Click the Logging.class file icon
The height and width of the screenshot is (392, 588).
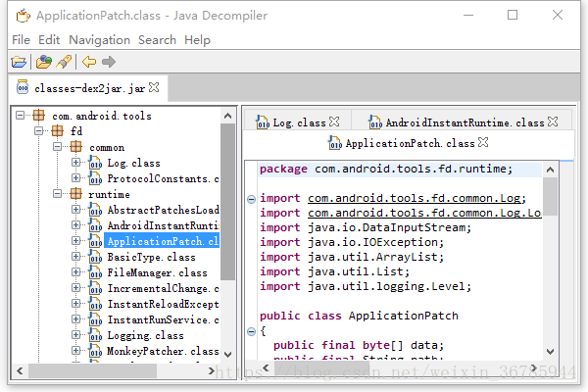click(95, 335)
